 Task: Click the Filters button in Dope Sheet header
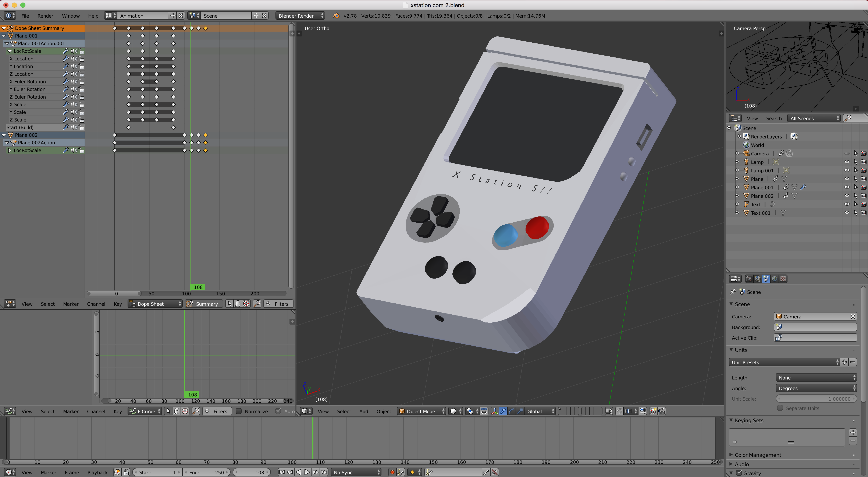click(278, 304)
